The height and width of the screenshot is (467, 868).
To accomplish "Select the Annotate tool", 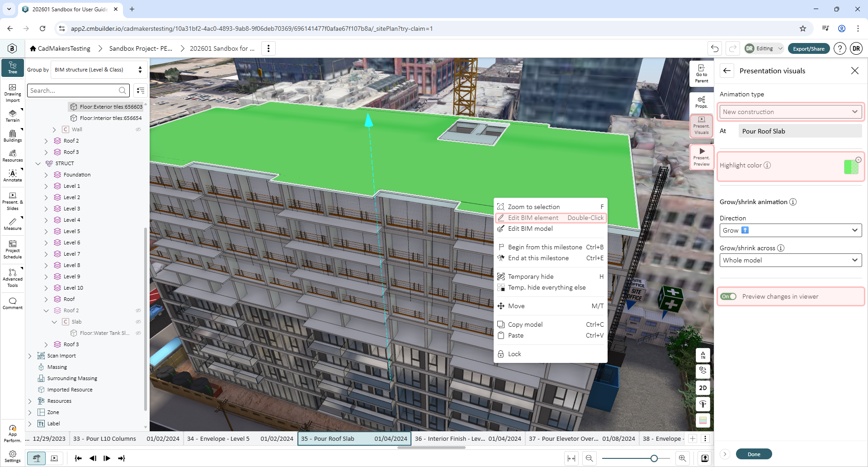I will click(x=13, y=176).
